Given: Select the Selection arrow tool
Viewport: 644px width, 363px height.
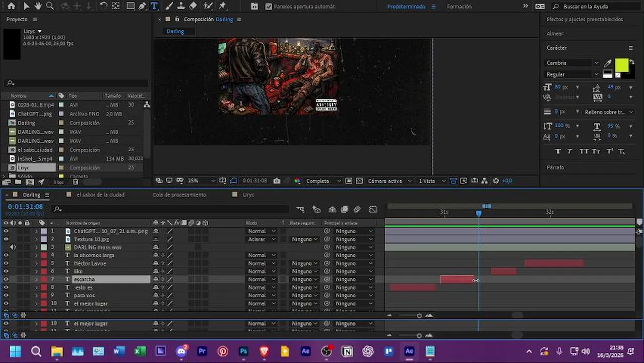Looking at the screenshot, I should pyautogui.click(x=26, y=6).
